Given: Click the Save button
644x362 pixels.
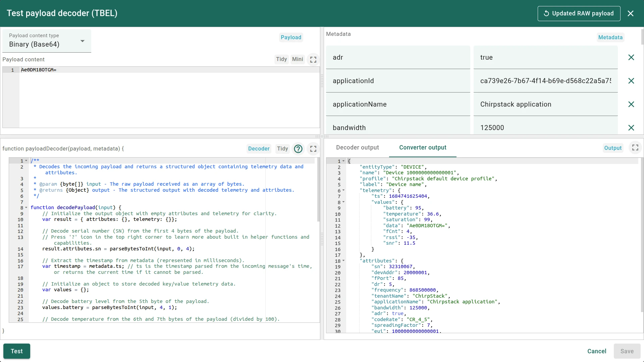Looking at the screenshot, I should point(627,351).
